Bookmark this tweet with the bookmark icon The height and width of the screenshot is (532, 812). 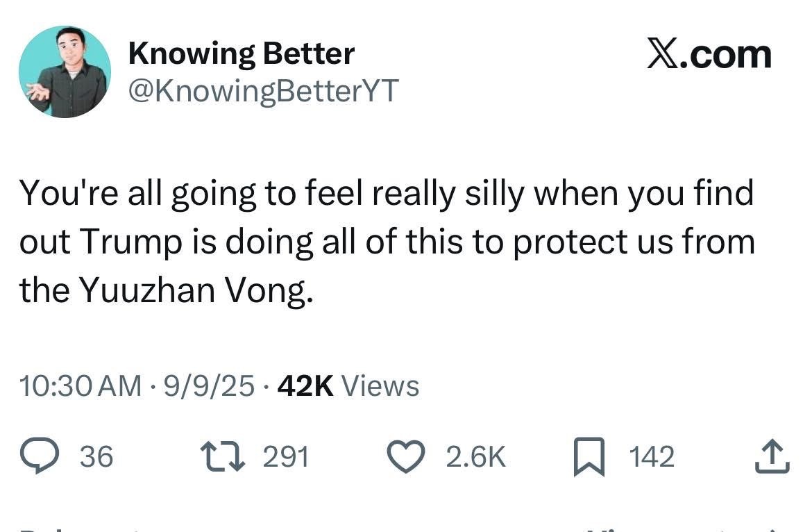(589, 458)
